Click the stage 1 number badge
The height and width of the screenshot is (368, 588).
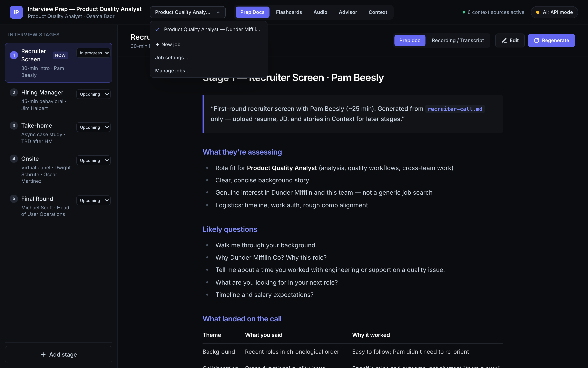(x=14, y=55)
